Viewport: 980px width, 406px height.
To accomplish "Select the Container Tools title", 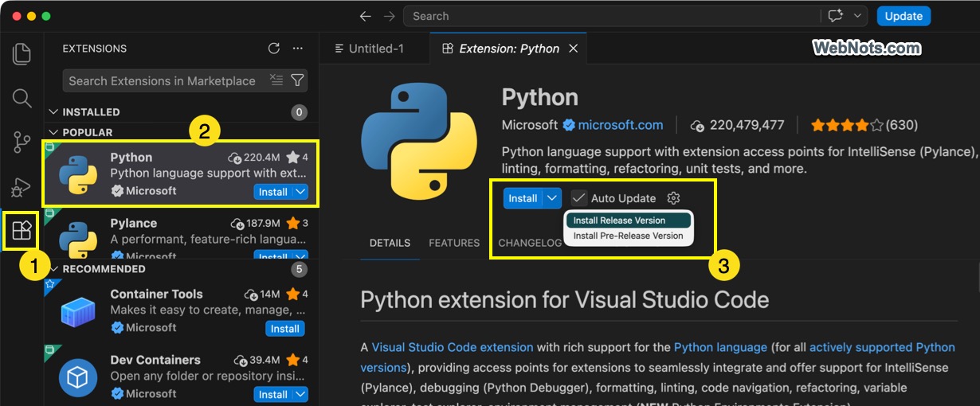I will pos(156,294).
